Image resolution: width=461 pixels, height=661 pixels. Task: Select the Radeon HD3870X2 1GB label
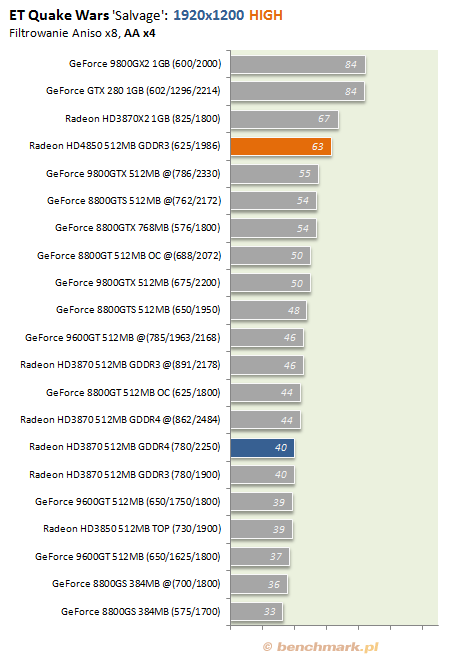142,118
